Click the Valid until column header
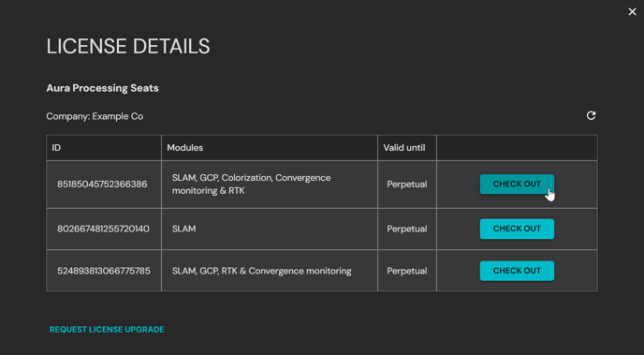This screenshot has width=644, height=355. [x=407, y=147]
